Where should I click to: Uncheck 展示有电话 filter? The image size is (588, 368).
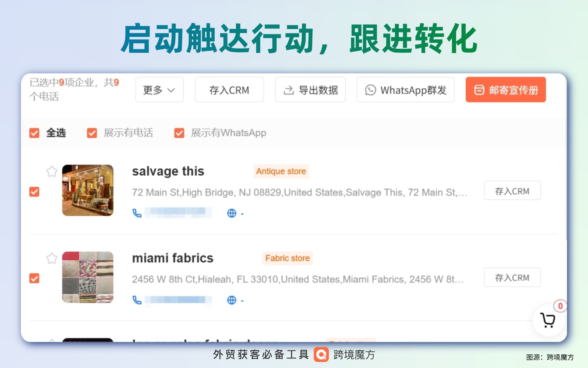tap(92, 133)
